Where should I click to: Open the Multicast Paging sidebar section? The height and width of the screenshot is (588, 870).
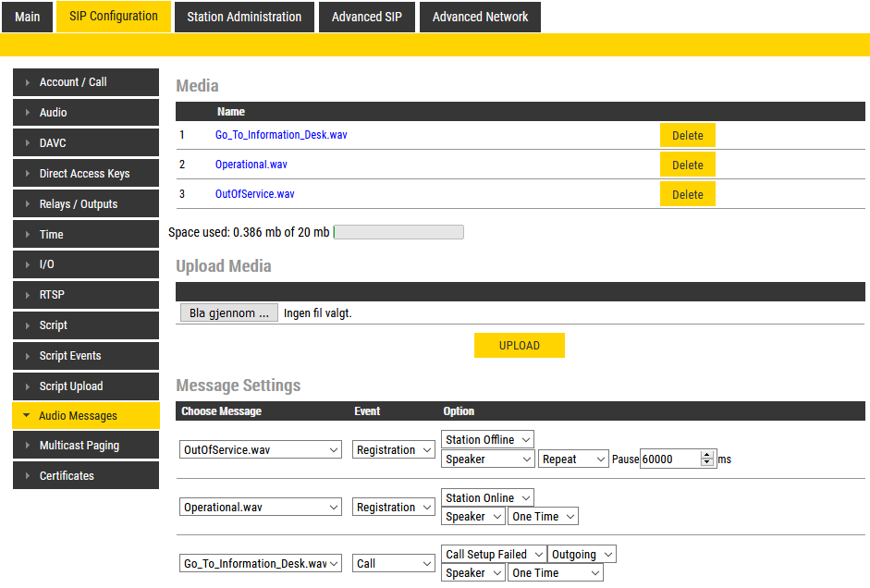[x=85, y=446]
